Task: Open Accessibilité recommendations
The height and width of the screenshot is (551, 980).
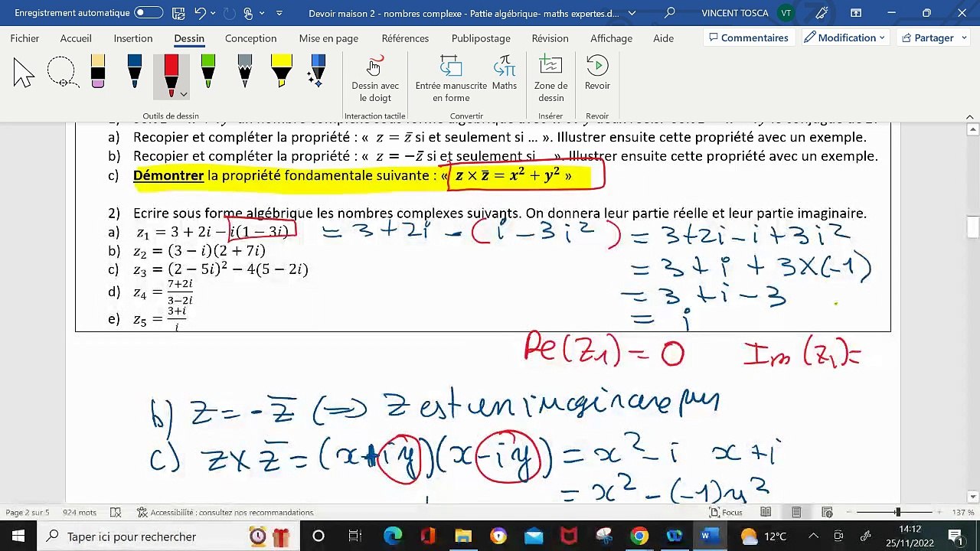Action: (225, 513)
